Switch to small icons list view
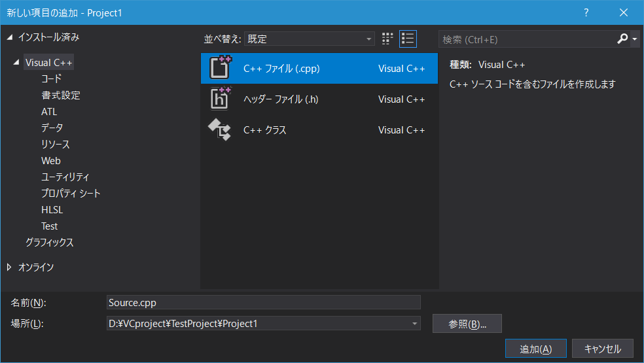Viewport: 644px width, 363px height. [408, 39]
